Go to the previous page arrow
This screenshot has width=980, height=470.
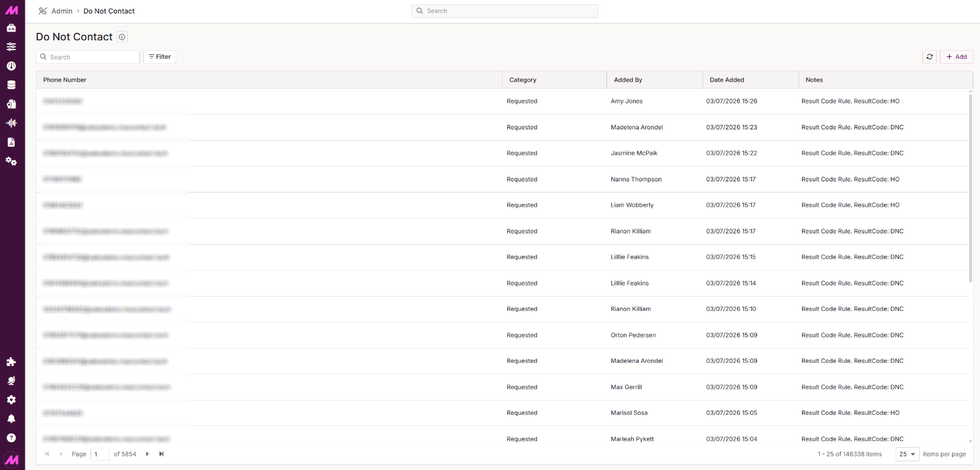pyautogui.click(x=61, y=454)
